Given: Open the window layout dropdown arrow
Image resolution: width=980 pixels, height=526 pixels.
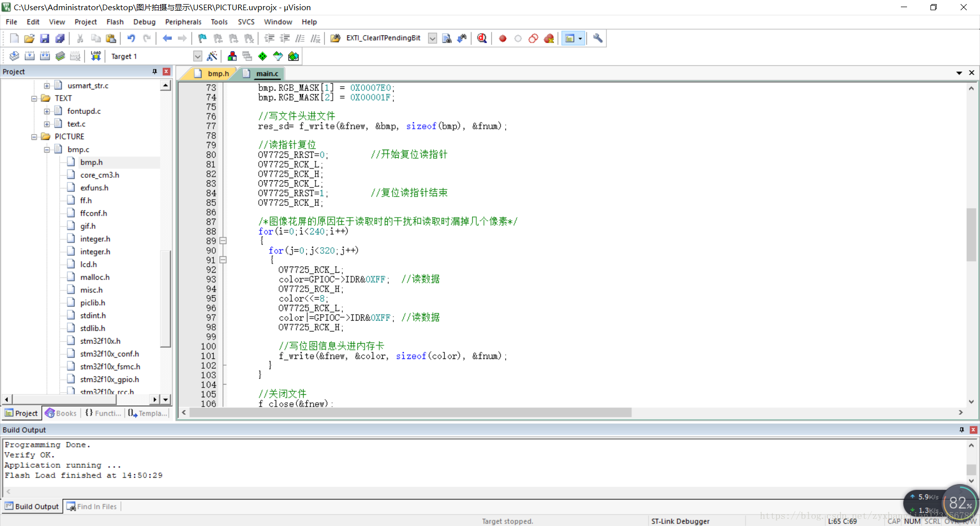Looking at the screenshot, I should [x=580, y=38].
